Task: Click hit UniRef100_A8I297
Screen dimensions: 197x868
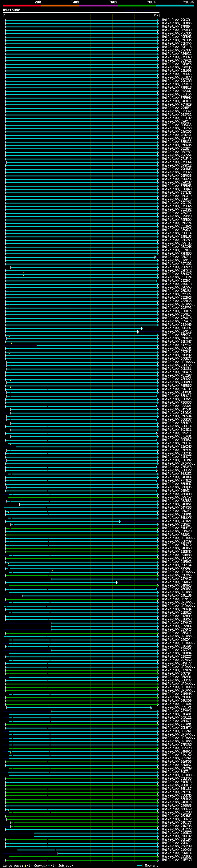Action: coord(177,375)
